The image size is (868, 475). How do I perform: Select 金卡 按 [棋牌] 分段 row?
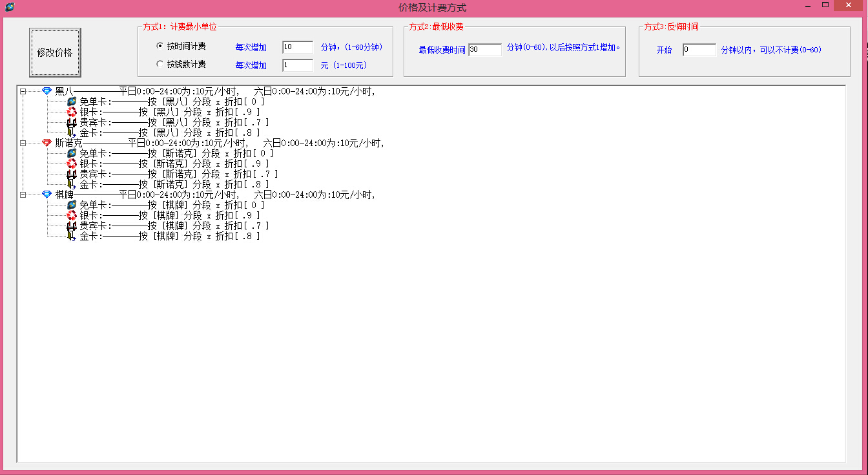tap(170, 236)
